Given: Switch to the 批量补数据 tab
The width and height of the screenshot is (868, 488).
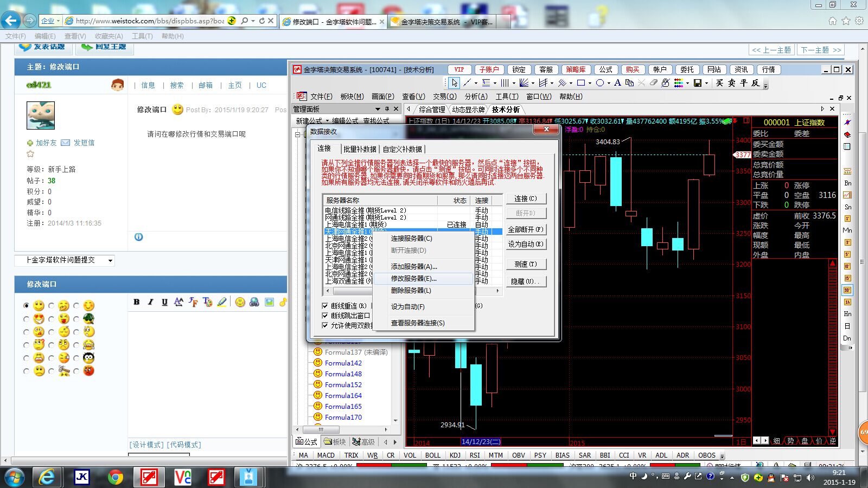Looking at the screenshot, I should pyautogui.click(x=360, y=149).
